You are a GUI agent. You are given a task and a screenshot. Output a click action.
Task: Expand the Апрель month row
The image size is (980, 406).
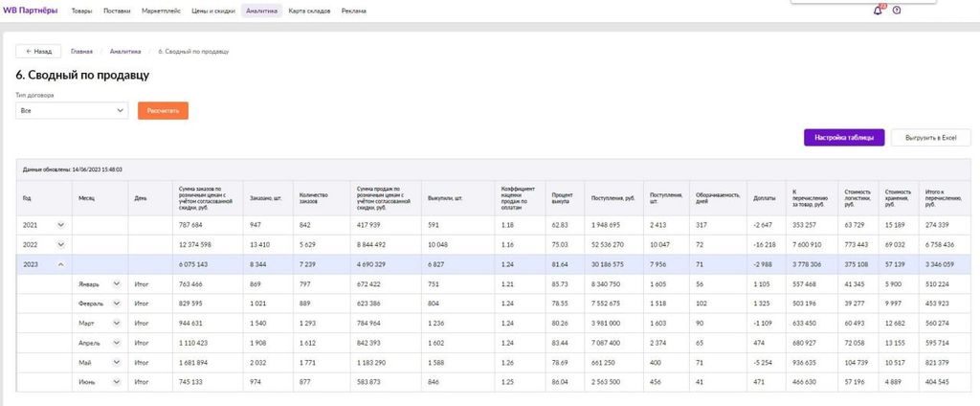[x=116, y=343]
